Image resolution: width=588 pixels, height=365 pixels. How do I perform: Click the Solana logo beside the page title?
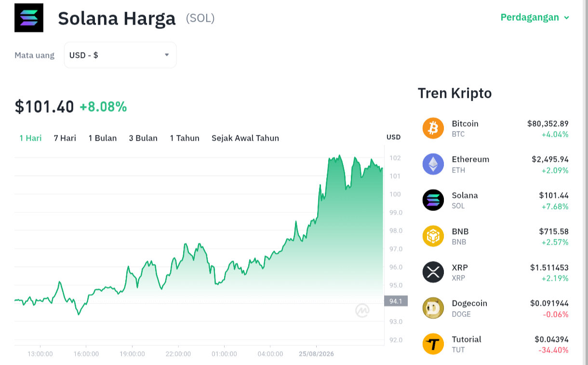[x=29, y=18]
